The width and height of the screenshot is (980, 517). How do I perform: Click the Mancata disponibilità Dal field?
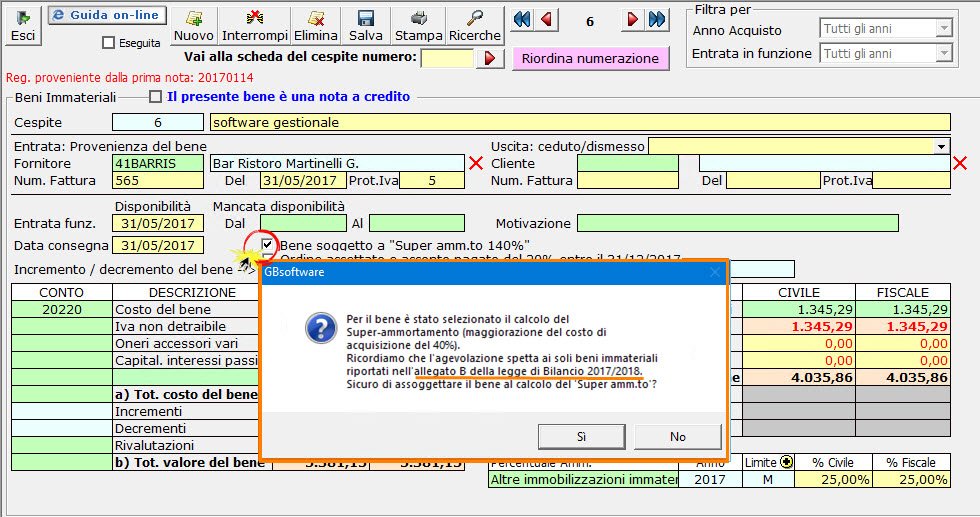coord(303,223)
